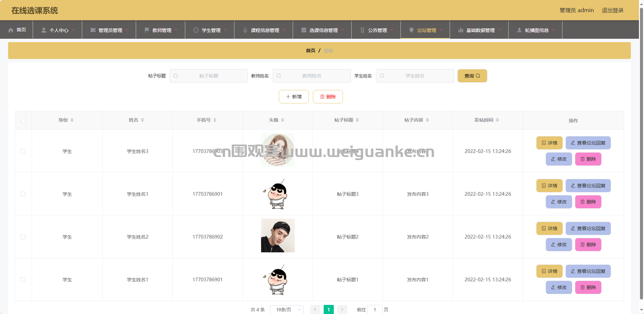Open the 学生管理 menu item

point(211,30)
